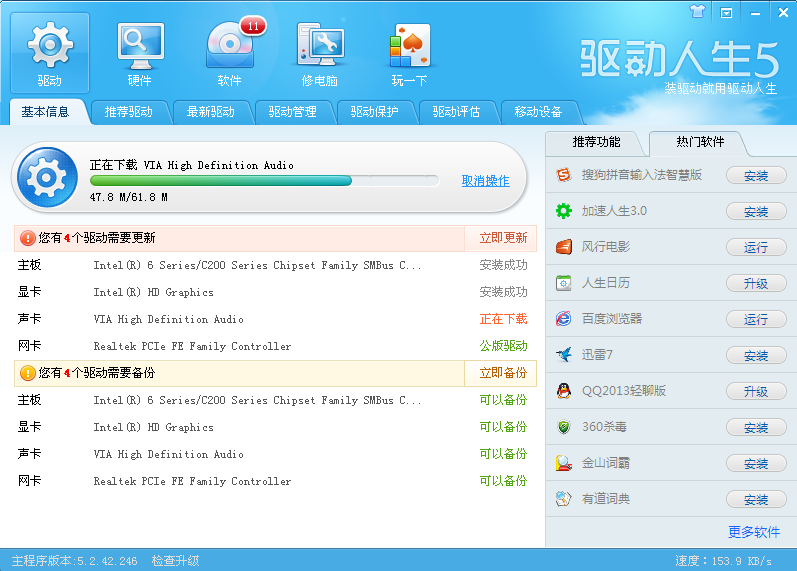Open the 修电脑 repair computer icon
Viewport: 797px width, 571px height.
click(320, 53)
